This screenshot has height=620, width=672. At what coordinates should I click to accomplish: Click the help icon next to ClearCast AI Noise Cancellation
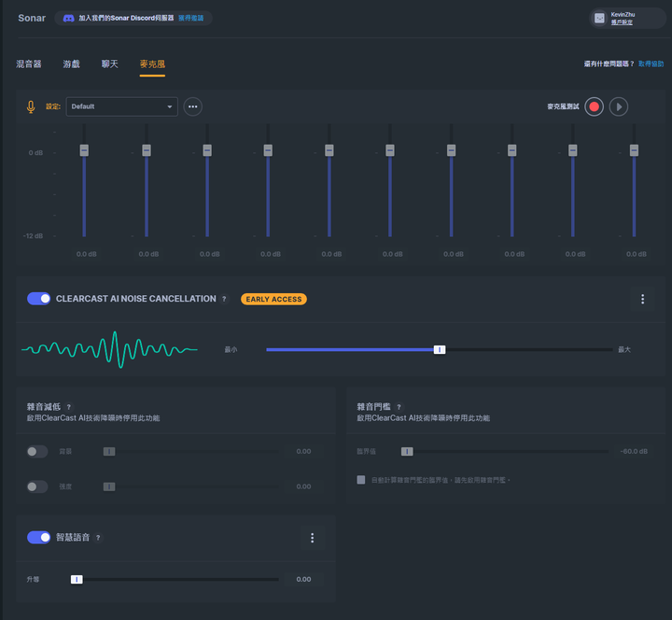coord(224,299)
